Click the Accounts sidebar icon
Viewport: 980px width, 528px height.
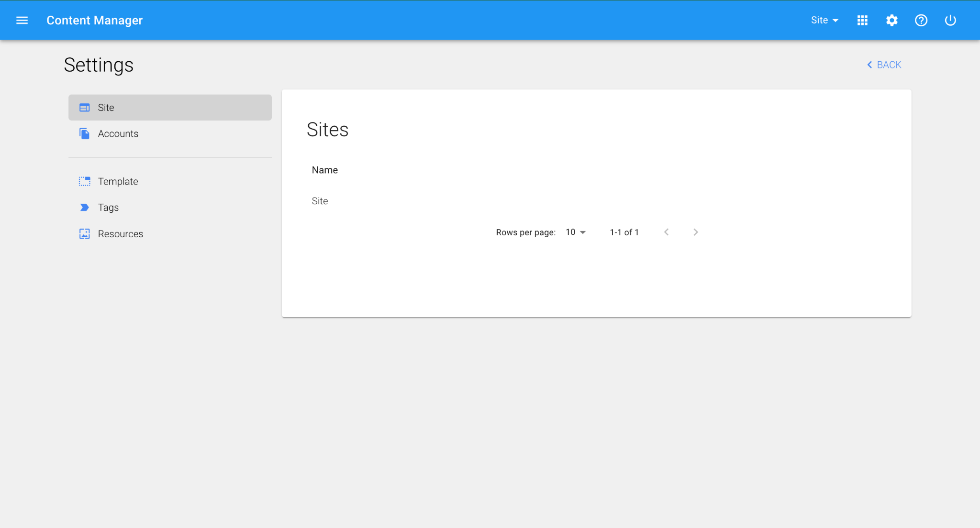coord(85,134)
